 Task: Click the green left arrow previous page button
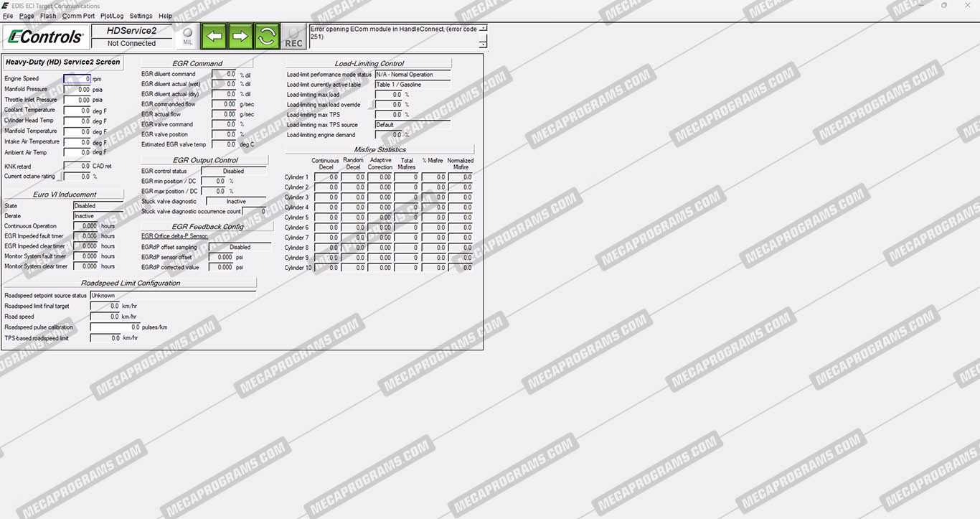pos(214,36)
